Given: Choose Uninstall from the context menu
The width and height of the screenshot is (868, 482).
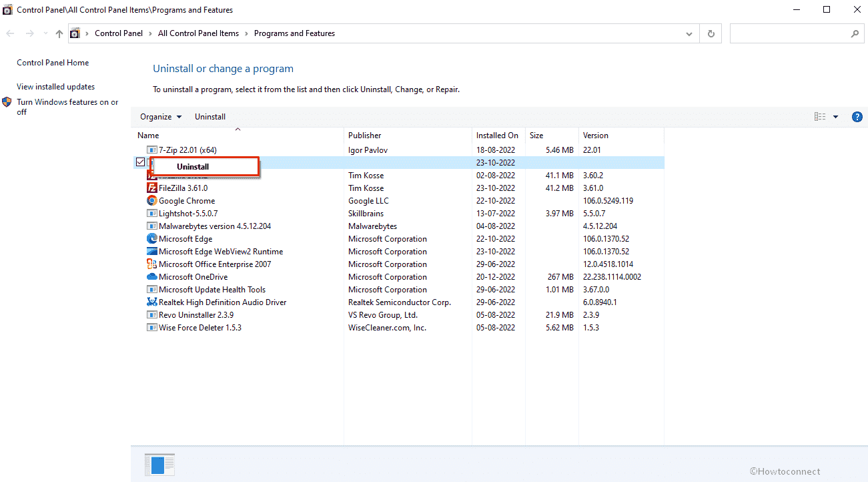Looking at the screenshot, I should tap(205, 167).
